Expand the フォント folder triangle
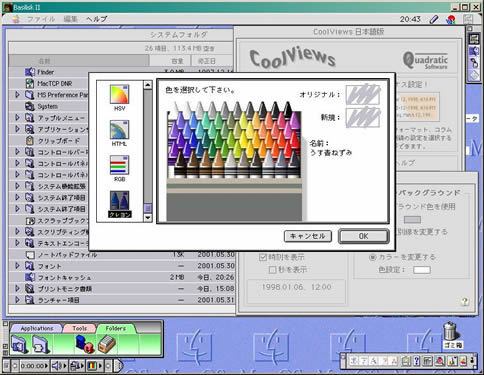484x375 pixels. [x=17, y=266]
